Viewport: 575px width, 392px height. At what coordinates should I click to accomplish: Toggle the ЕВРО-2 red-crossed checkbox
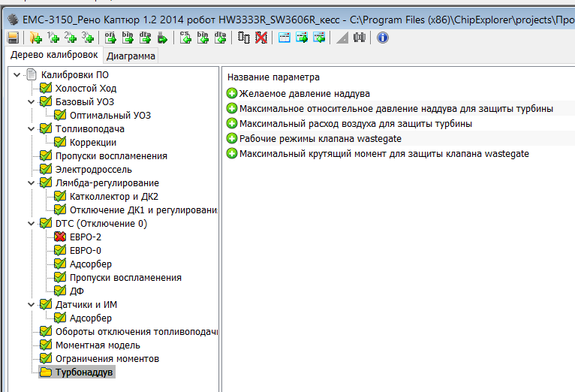click(60, 237)
